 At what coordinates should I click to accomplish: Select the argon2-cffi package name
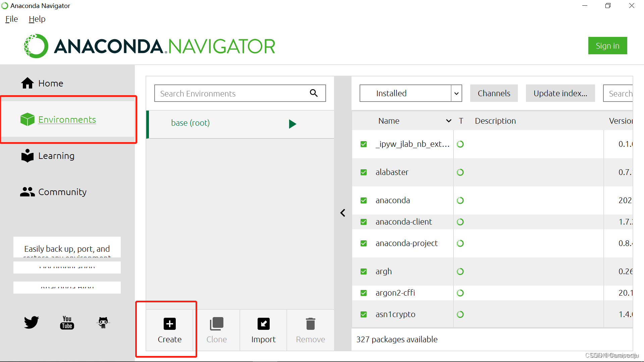(x=395, y=293)
